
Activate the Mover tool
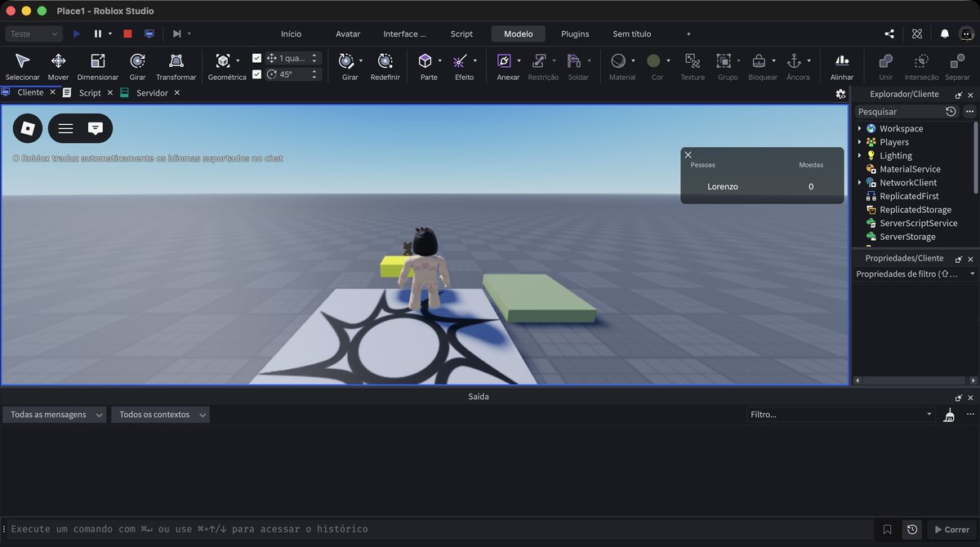tap(58, 61)
